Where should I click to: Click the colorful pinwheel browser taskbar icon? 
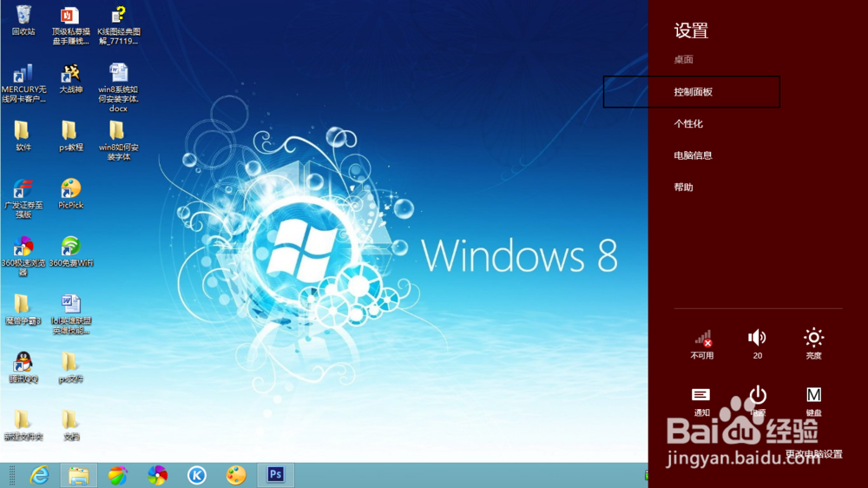tap(157, 475)
